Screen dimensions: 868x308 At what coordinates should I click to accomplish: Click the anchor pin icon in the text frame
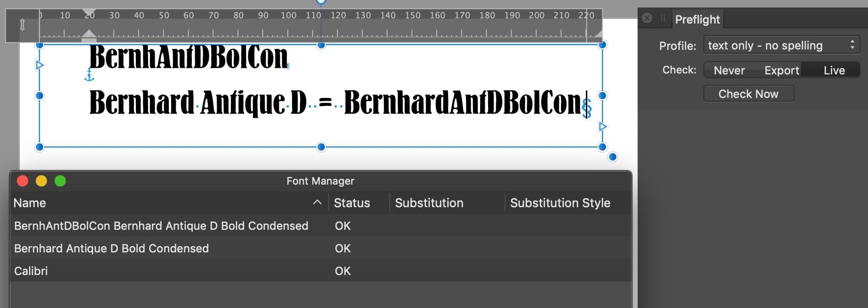click(89, 75)
